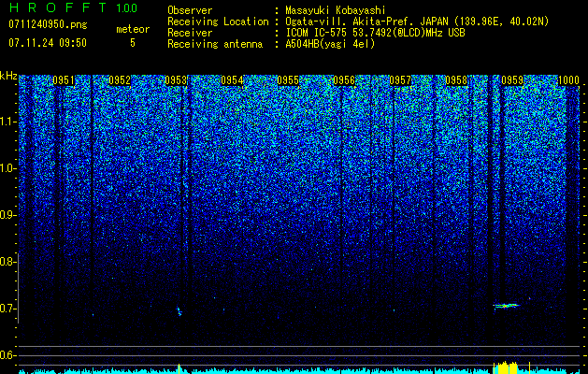Click the 0.8 frequency axis label

[7, 262]
